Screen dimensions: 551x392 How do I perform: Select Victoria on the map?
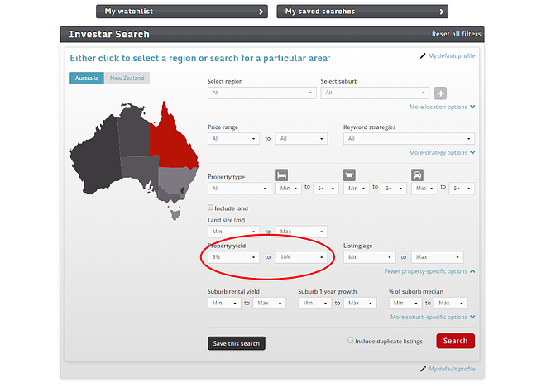pyautogui.click(x=170, y=196)
